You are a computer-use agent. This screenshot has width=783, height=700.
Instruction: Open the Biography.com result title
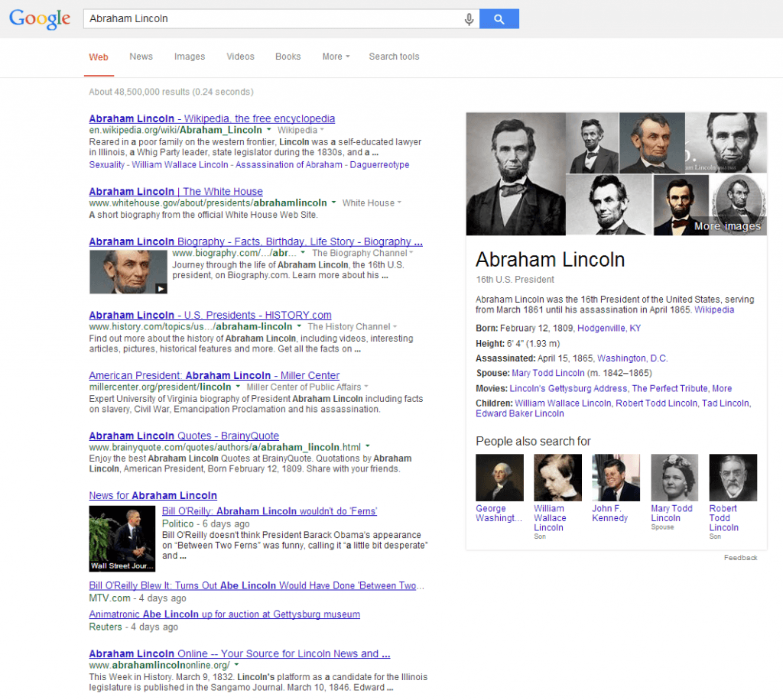pyautogui.click(x=255, y=241)
